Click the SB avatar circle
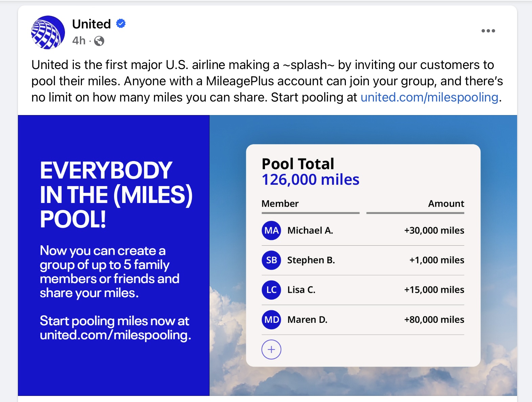Image resolution: width=532 pixels, height=402 pixels. pyautogui.click(x=271, y=260)
